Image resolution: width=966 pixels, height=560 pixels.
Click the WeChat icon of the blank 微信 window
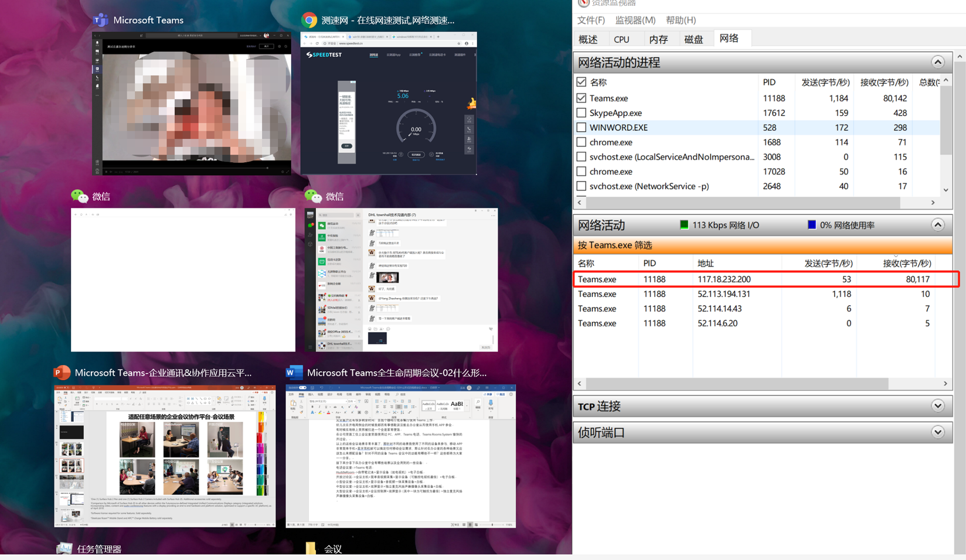coord(79,196)
